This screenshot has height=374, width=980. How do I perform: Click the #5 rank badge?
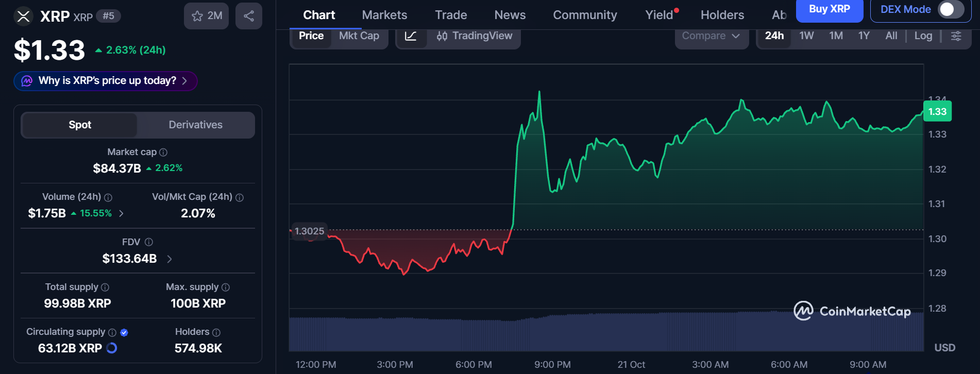(x=108, y=16)
